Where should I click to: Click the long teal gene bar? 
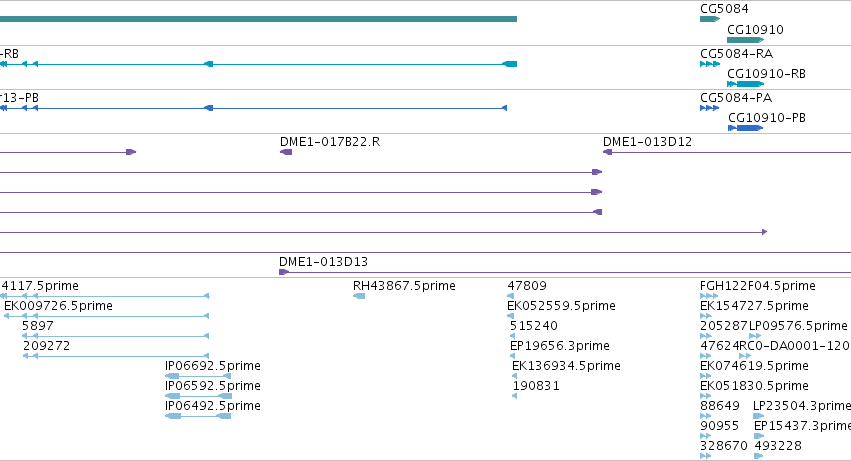click(x=258, y=19)
